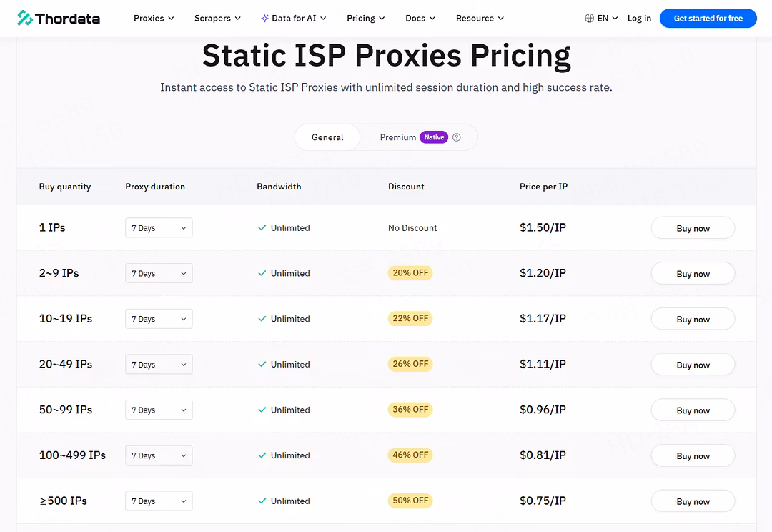Click the Thordata logo icon

pos(25,18)
